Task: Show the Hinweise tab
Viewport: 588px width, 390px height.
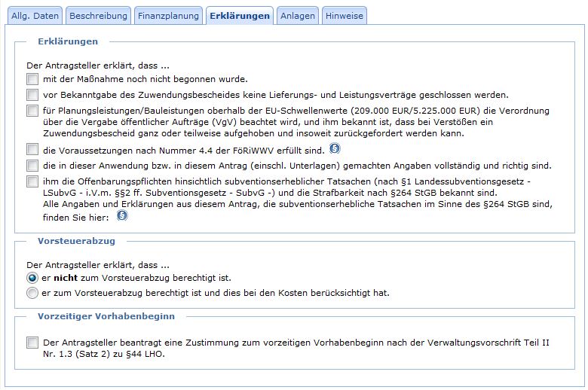Action: (345, 16)
